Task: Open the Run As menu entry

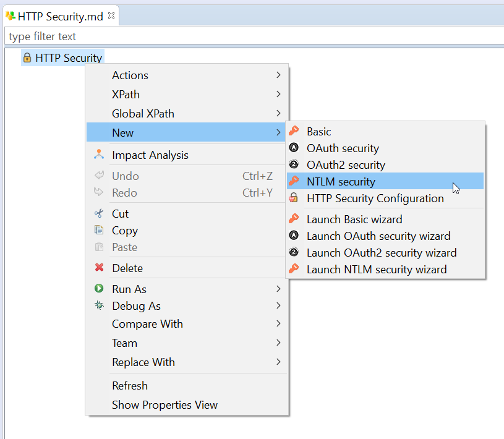Action: coord(186,289)
